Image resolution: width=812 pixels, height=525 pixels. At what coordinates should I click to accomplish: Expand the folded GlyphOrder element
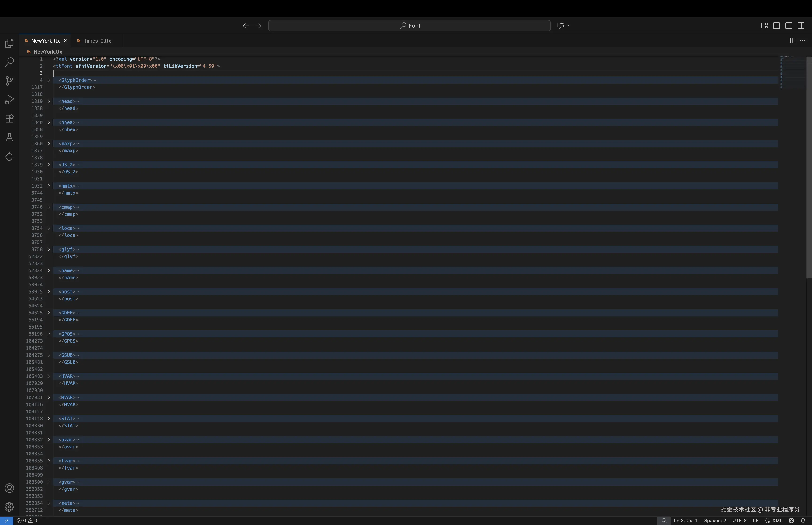[x=48, y=80]
